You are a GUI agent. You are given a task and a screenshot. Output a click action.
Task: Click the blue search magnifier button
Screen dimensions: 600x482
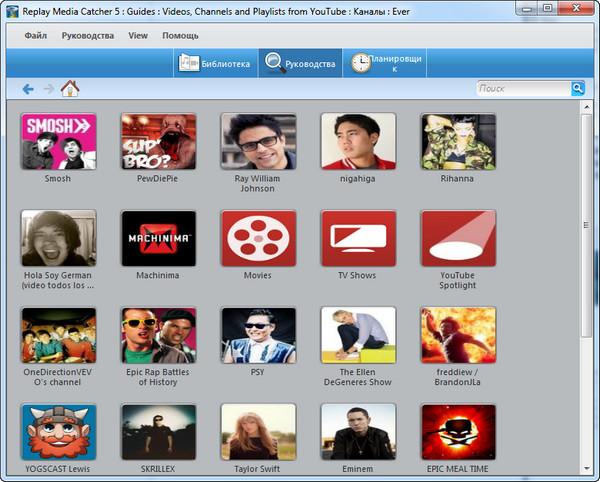click(x=577, y=88)
